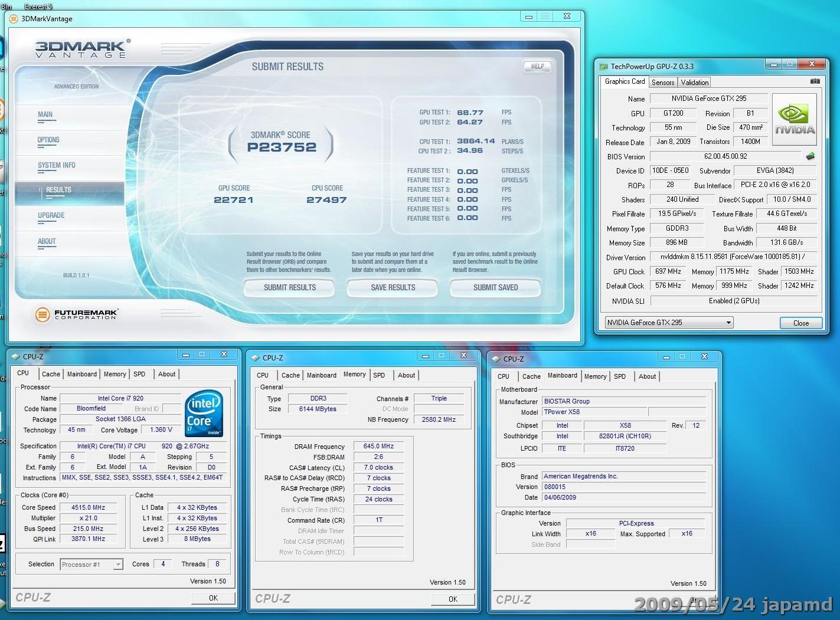Click the GPU-Z screenshot camera icon

tap(815, 81)
